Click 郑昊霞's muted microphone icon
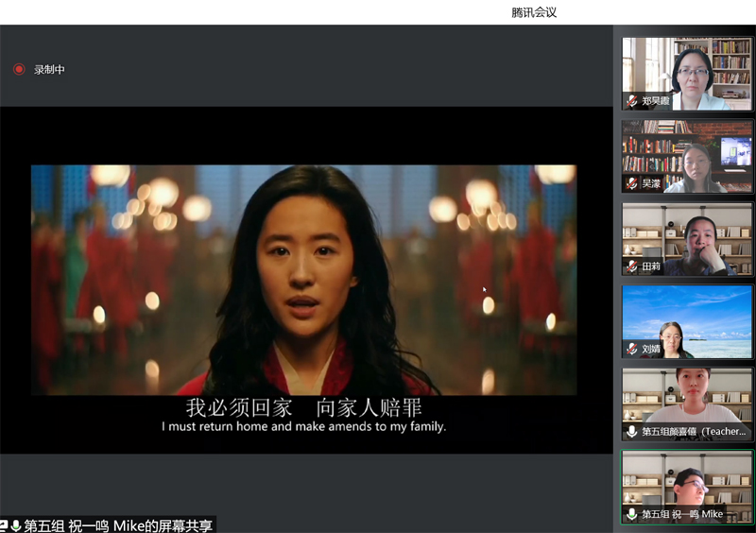 click(x=632, y=101)
